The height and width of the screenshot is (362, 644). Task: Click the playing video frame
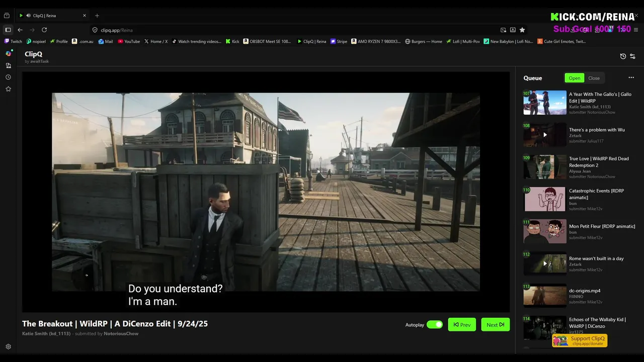[x=266, y=192]
